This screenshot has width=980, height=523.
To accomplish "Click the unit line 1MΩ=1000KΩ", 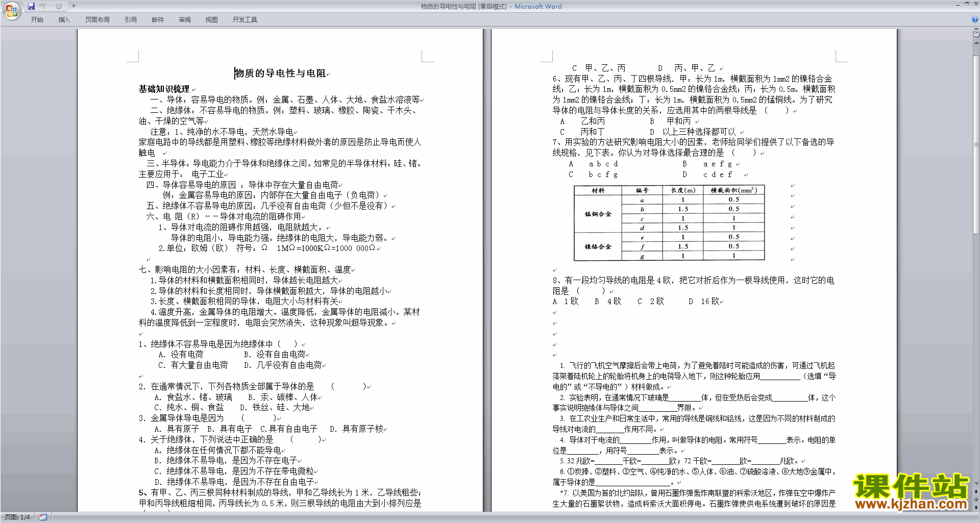I will coord(326,248).
